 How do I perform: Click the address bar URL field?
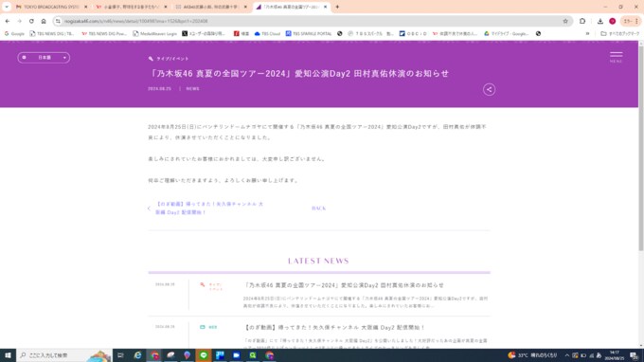coord(313,21)
